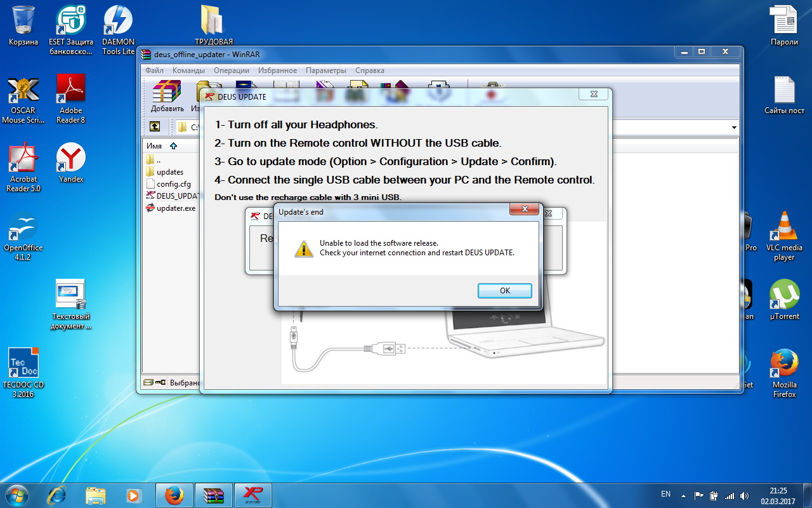Select updater.exe in the file list
Screen dimensions: 812x508
[x=176, y=208]
